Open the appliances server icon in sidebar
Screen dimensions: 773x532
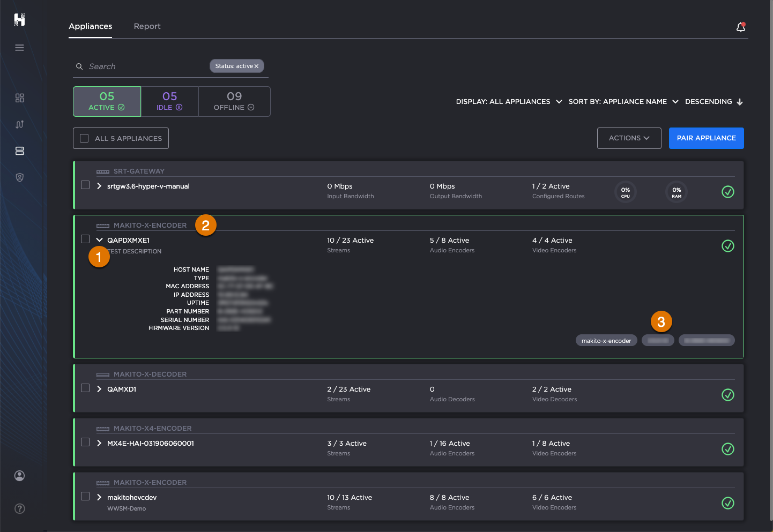point(20,151)
